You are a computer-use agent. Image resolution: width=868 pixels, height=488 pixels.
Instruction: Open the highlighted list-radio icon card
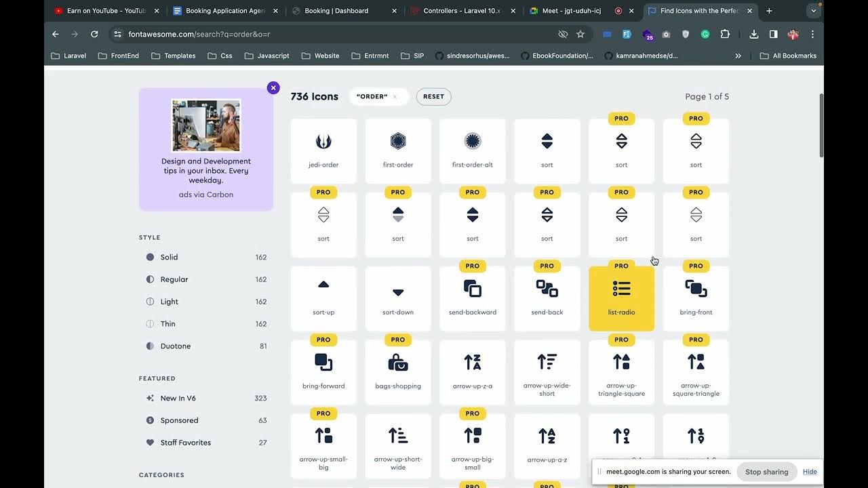pos(622,298)
